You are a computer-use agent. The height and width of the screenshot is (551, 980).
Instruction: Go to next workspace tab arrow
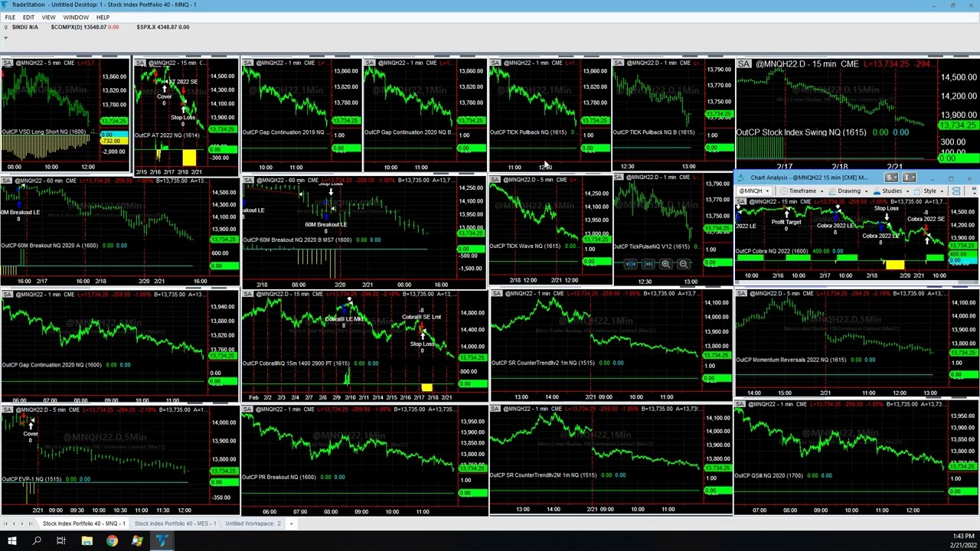click(22, 523)
